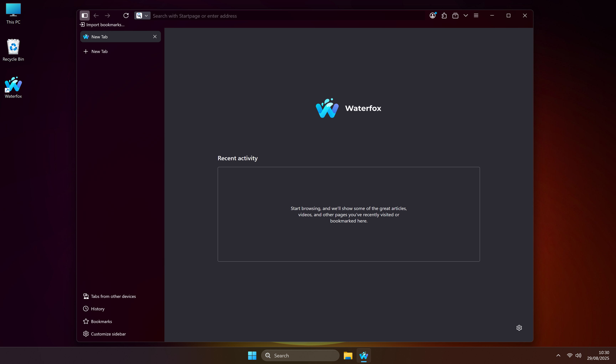Open History from the sidebar
The height and width of the screenshot is (364, 616).
pyautogui.click(x=97, y=309)
